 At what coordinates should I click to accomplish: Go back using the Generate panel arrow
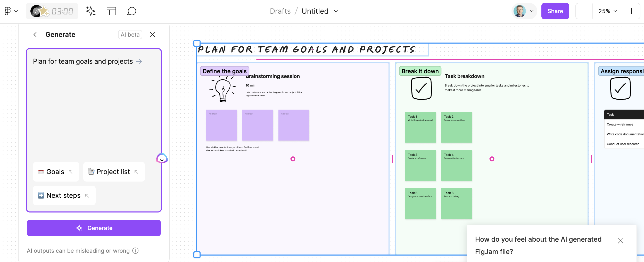click(35, 35)
